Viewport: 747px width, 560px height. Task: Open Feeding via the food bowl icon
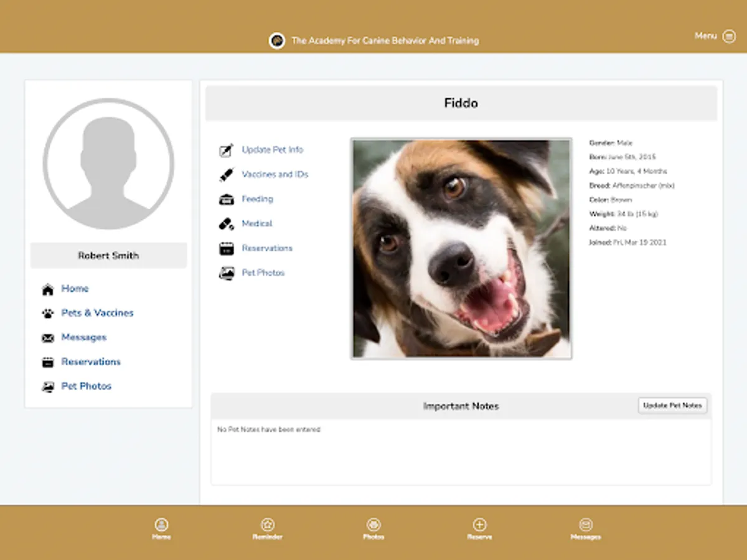[x=226, y=198]
